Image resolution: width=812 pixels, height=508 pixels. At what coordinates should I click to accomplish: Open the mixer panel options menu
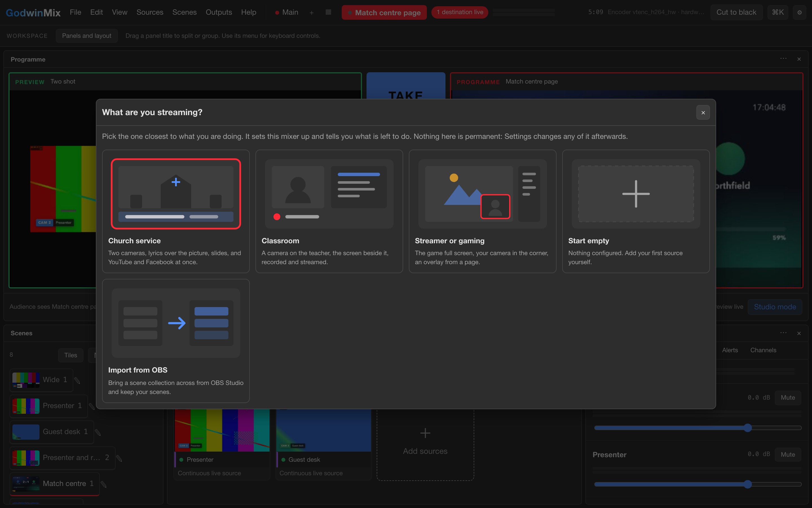(x=783, y=333)
